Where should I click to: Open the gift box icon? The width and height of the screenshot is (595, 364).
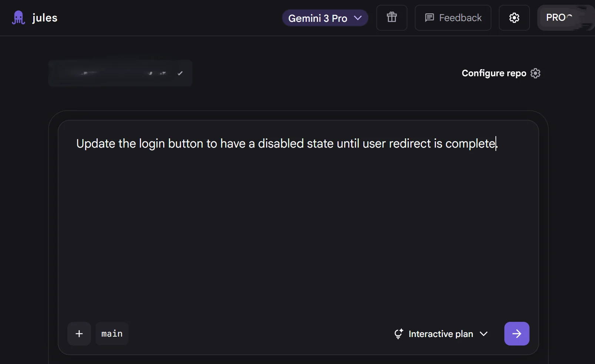391,17
